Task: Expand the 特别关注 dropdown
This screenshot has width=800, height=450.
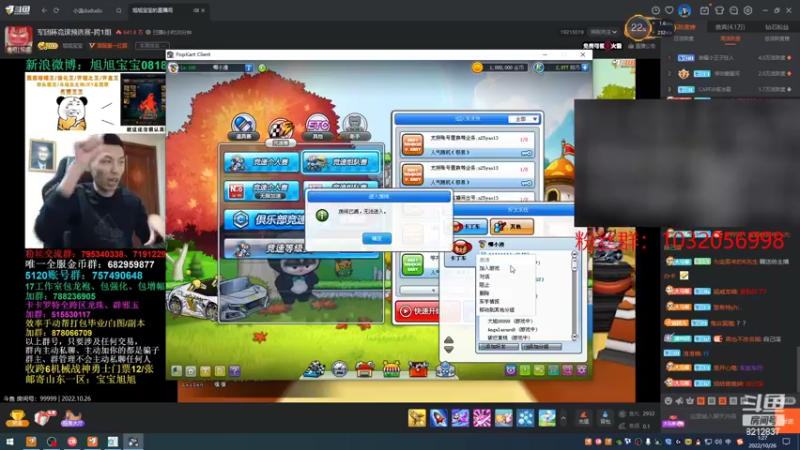Action: tap(603, 32)
